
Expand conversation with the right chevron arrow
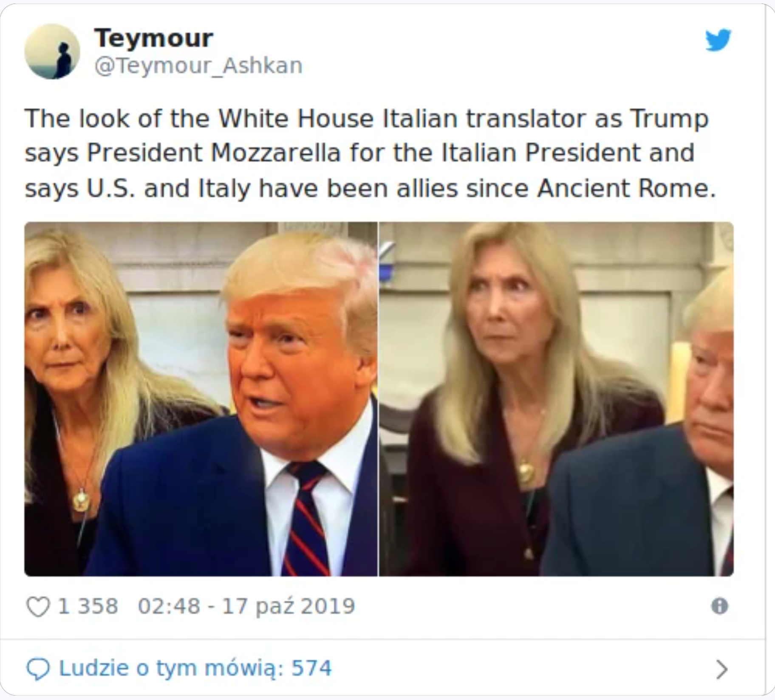pos(721,669)
